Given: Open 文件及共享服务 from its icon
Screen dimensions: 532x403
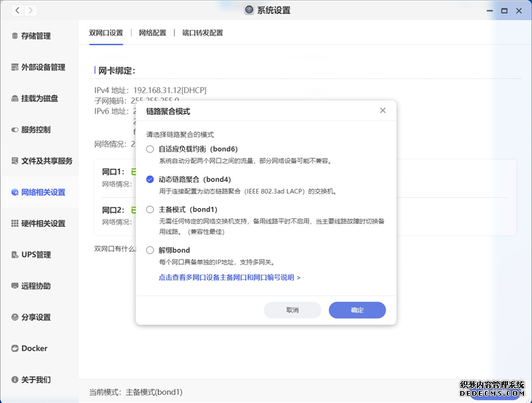Looking at the screenshot, I should pyautogui.click(x=15, y=161).
